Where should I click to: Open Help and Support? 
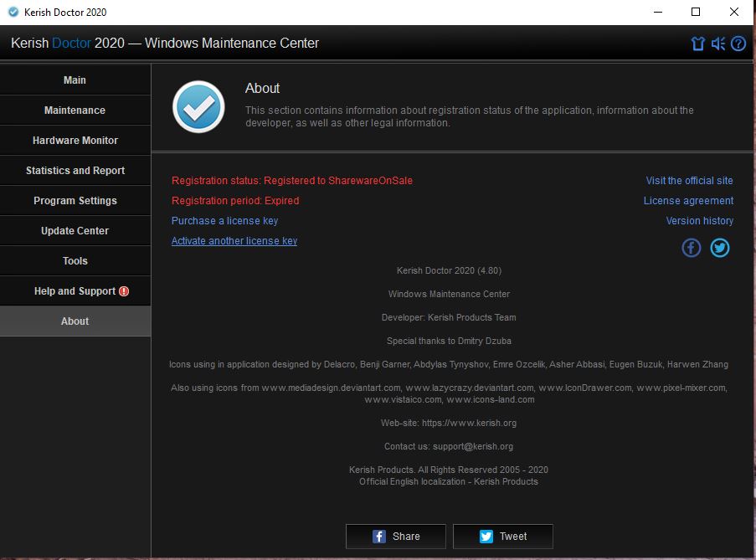(x=75, y=291)
